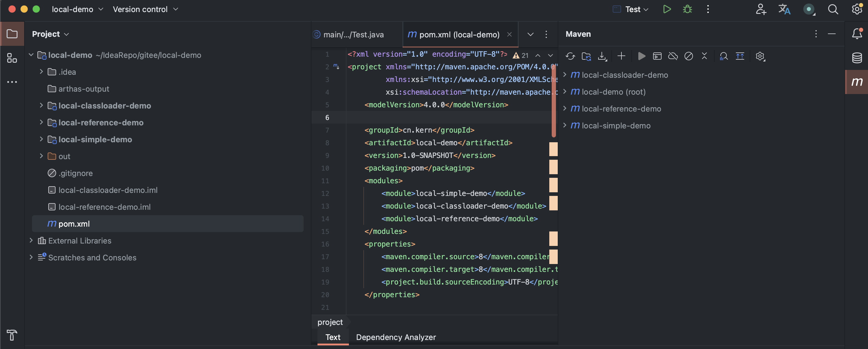Toggle Skip Tests mode in Maven

pyautogui.click(x=689, y=56)
